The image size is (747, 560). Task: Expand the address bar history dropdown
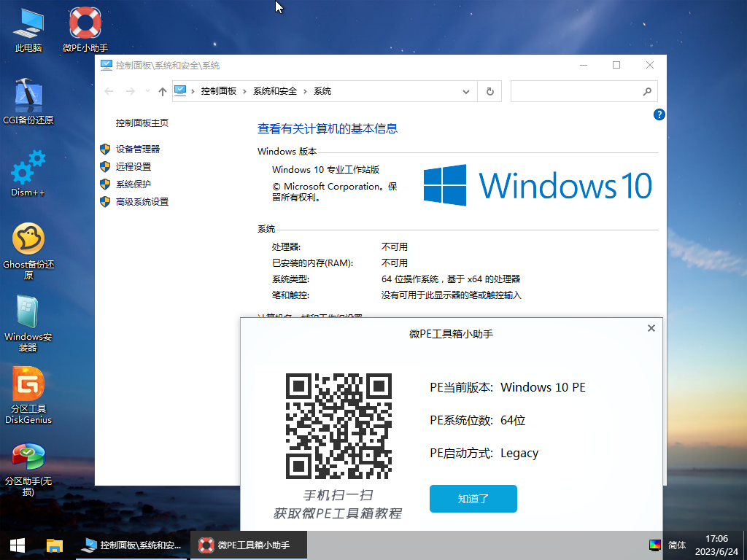[466, 91]
